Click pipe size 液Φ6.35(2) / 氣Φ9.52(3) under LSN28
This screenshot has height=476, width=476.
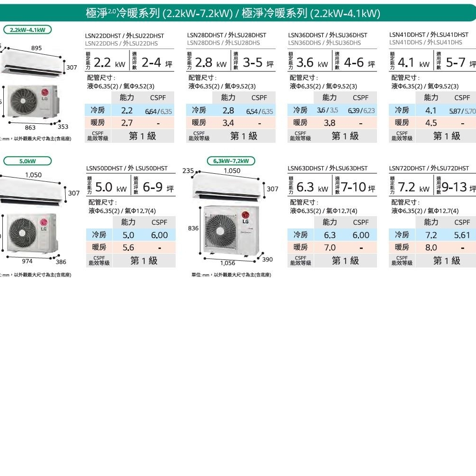click(222, 86)
